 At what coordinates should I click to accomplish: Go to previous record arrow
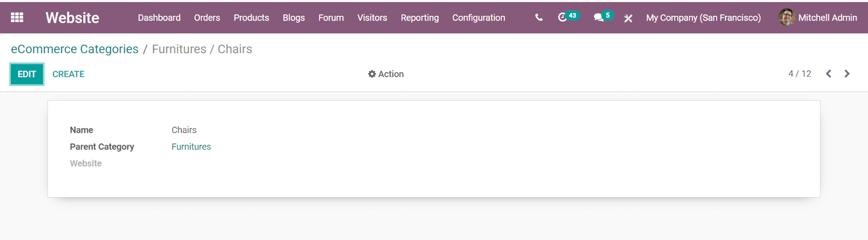pos(828,74)
